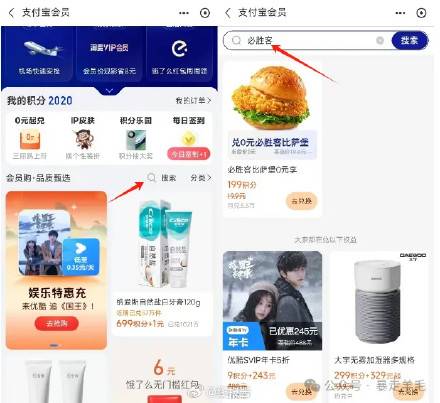This screenshot has width=440, height=403.
Task: Open the 0元起兑 coupon icon
Action: (30, 140)
